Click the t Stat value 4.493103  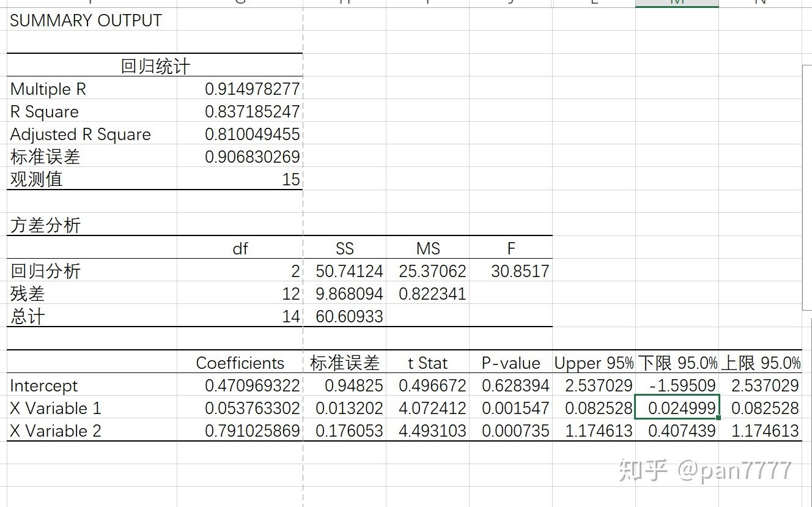click(432, 431)
